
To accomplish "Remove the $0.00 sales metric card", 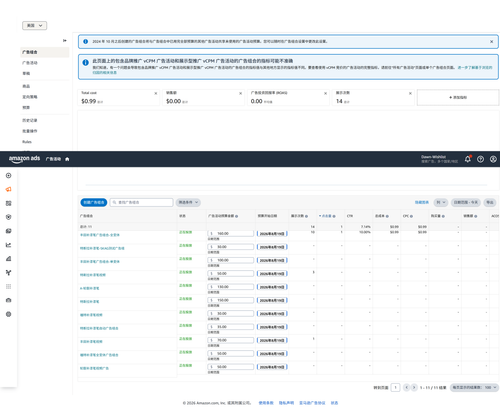I will pyautogui.click(x=240, y=93).
